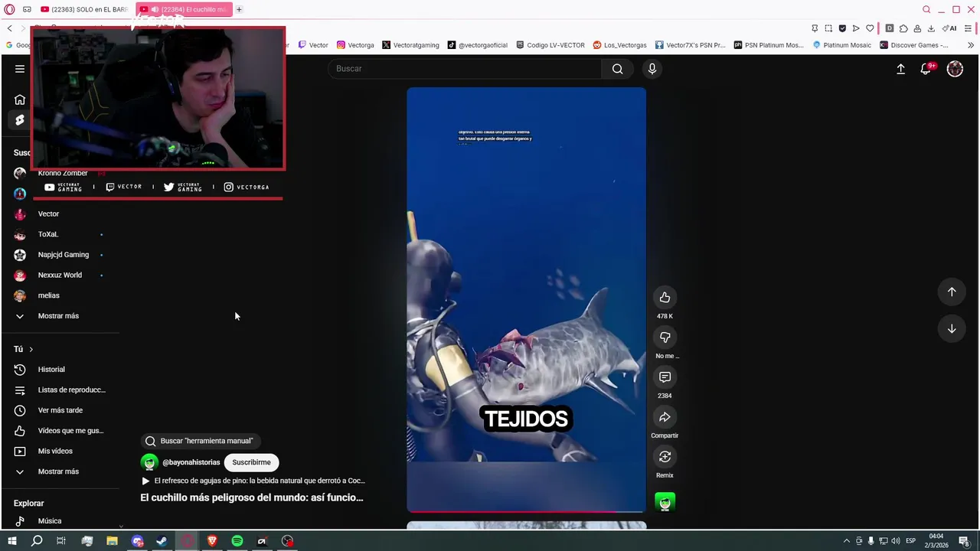The width and height of the screenshot is (980, 551).
Task: Open Brave browser from the taskbar
Action: click(212, 541)
